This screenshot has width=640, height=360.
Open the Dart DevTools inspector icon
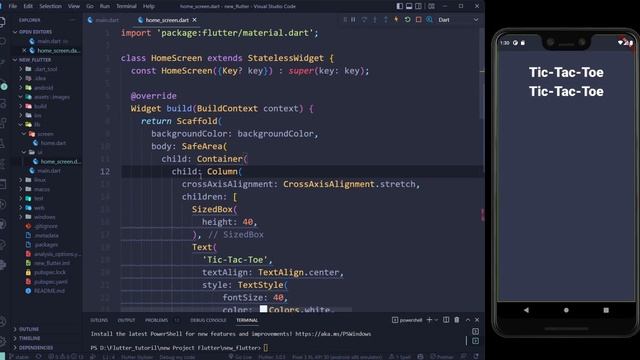(429, 20)
